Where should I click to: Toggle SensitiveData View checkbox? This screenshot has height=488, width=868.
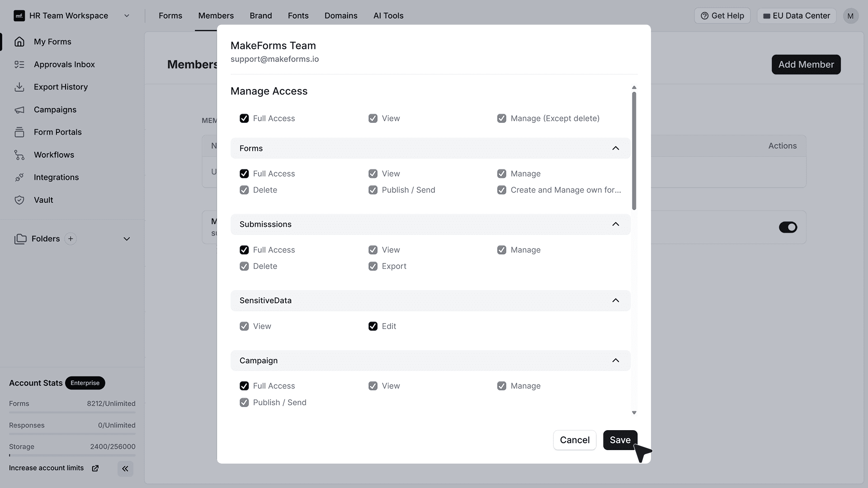244,326
